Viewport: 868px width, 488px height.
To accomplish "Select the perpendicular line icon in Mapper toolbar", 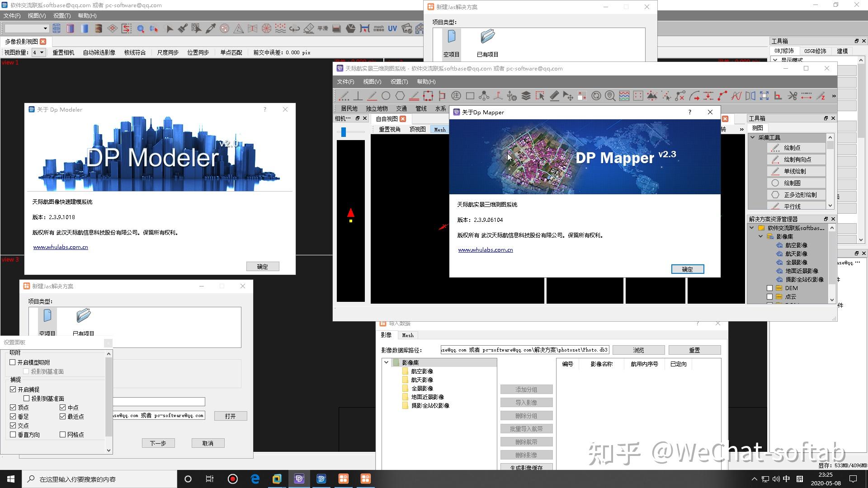I will pyautogui.click(x=358, y=96).
